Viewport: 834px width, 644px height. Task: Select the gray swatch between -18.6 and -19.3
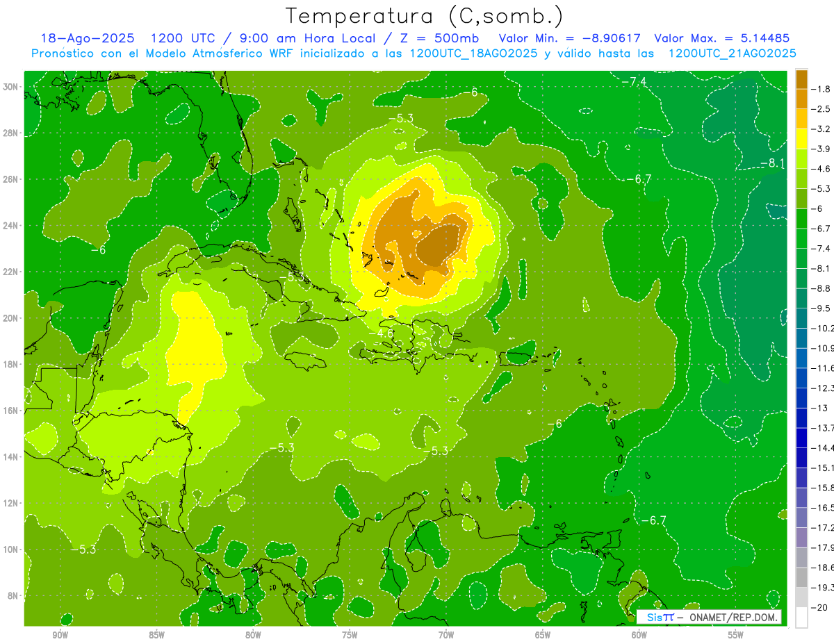[801, 577]
